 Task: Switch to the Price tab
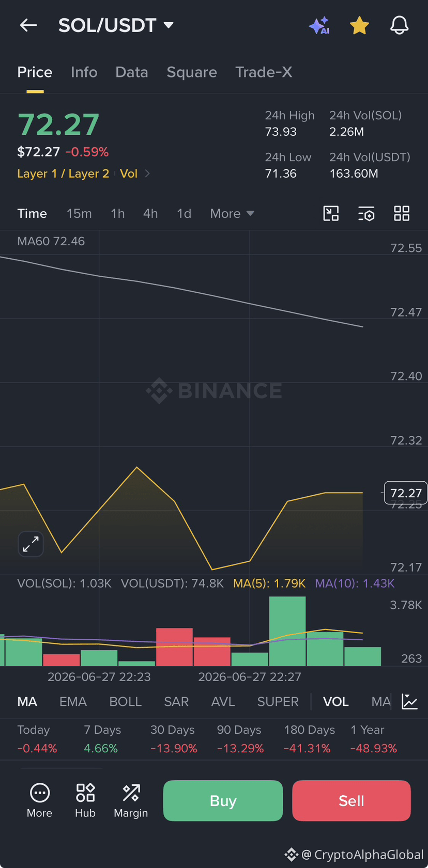35,72
